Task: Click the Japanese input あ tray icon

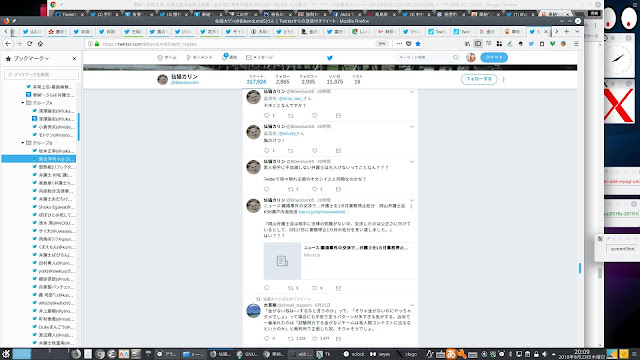Action: 451,353
